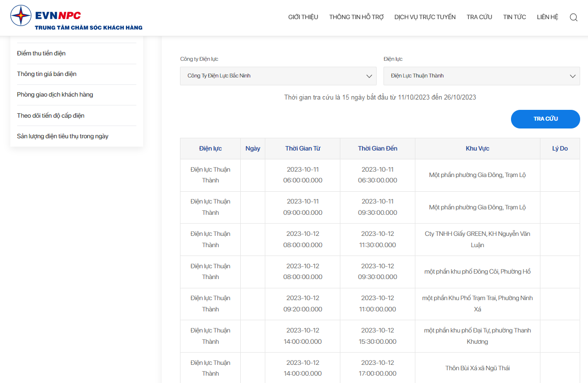Open Theo dõi tiến độ cấp điện

pyautogui.click(x=51, y=116)
